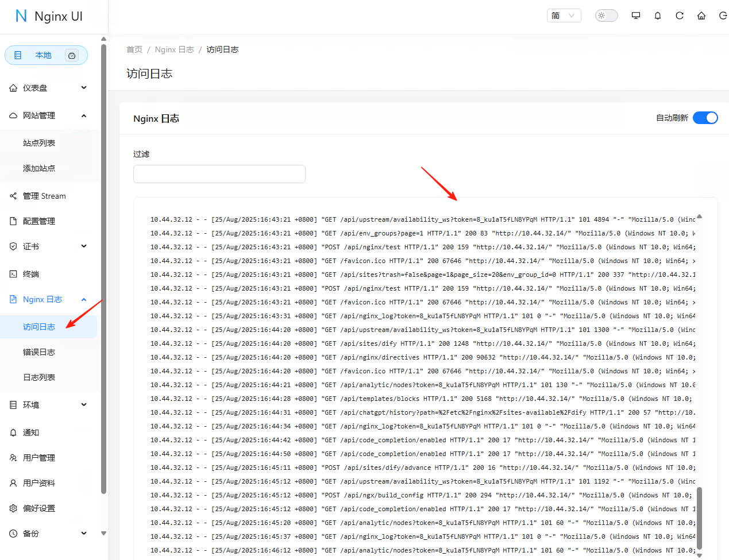Click the desktop monitor icon in header
This screenshot has height=560, width=729.
[636, 16]
